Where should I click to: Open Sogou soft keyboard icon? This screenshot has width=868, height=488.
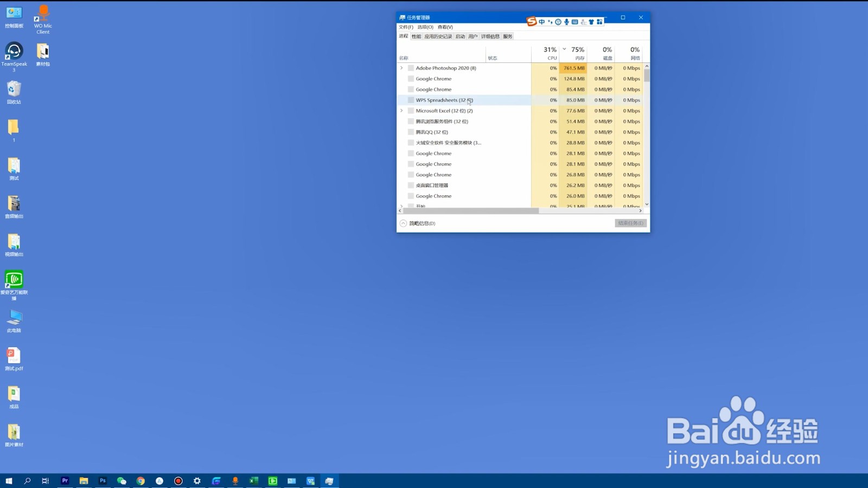point(575,22)
